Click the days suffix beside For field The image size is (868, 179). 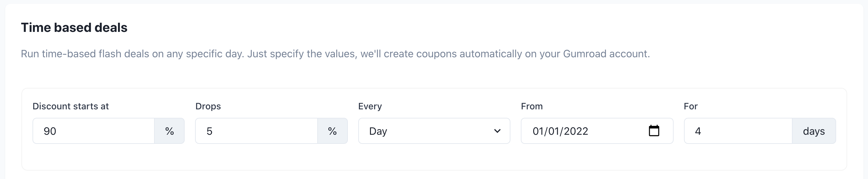tap(813, 131)
